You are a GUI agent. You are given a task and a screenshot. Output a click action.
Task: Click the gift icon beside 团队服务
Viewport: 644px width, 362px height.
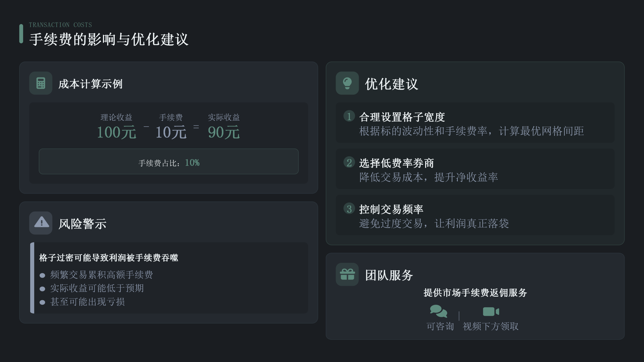[x=347, y=274]
